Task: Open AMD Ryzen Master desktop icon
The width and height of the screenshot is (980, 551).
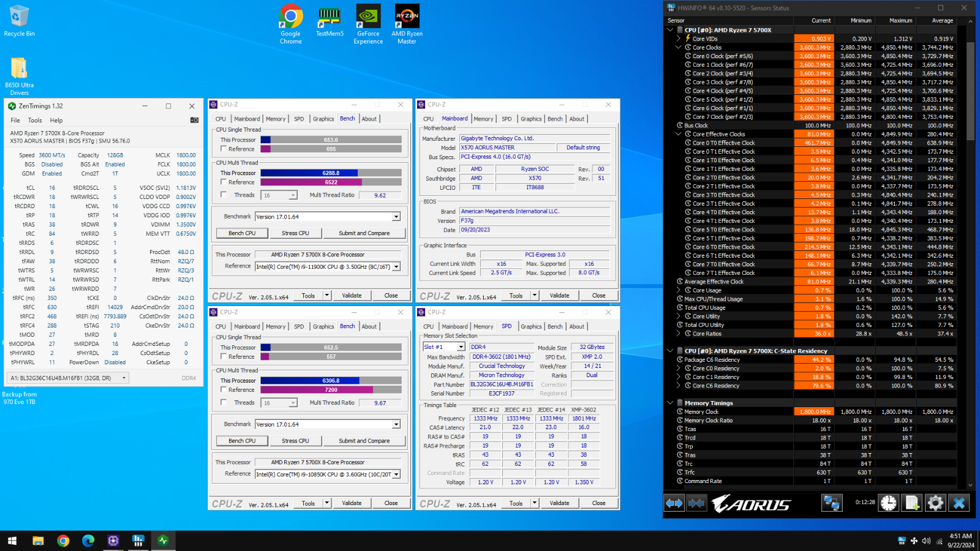Action: pyautogui.click(x=407, y=24)
